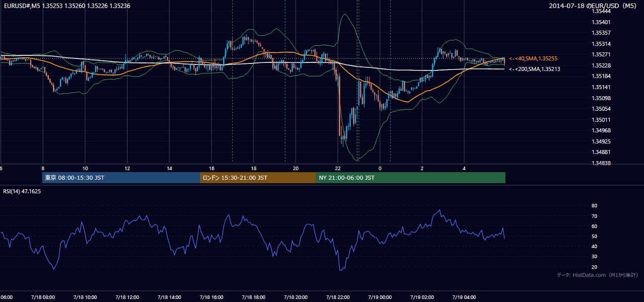Click hour marker 10 on chart axis
Image resolution: width=644 pixels, height=302 pixels.
(x=85, y=168)
